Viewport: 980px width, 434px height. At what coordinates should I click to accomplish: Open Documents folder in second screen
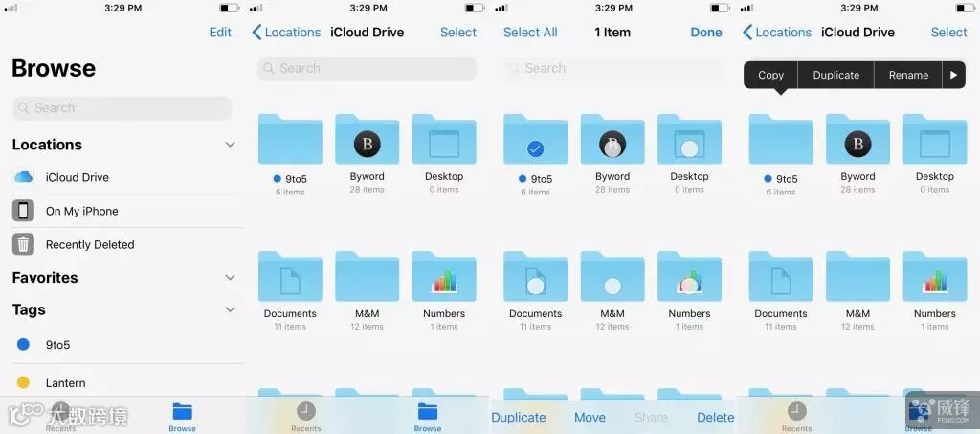pos(290,277)
